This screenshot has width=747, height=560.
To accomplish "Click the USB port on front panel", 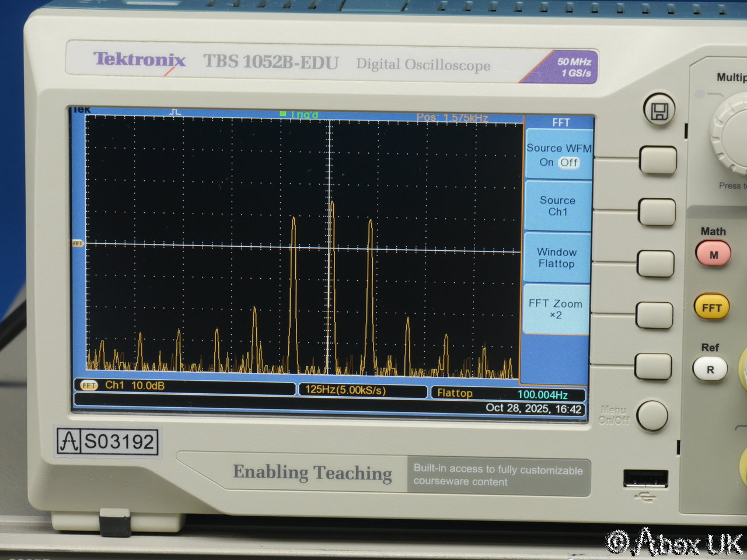I will (x=645, y=478).
